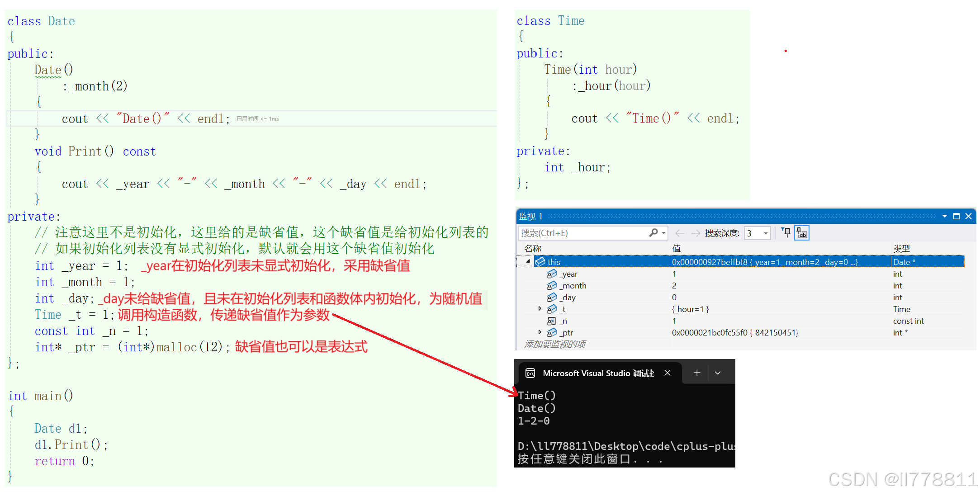Expand the _t member node

tap(540, 309)
